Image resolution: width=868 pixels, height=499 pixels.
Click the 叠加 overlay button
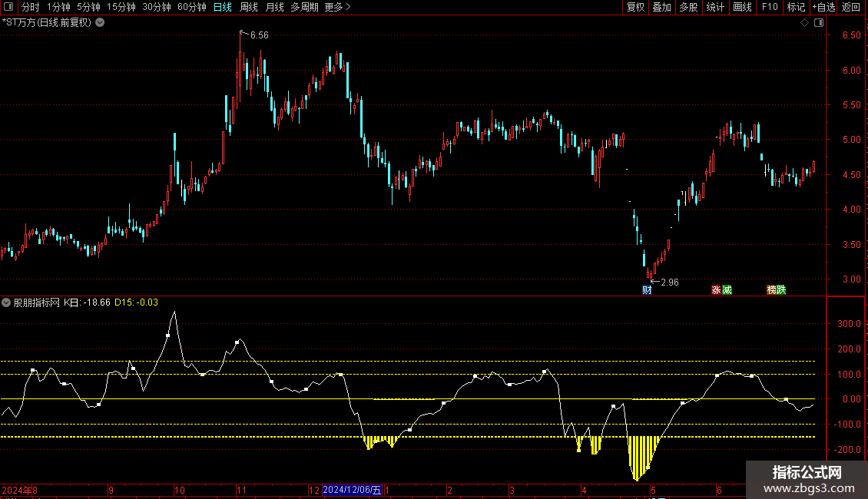tap(661, 7)
